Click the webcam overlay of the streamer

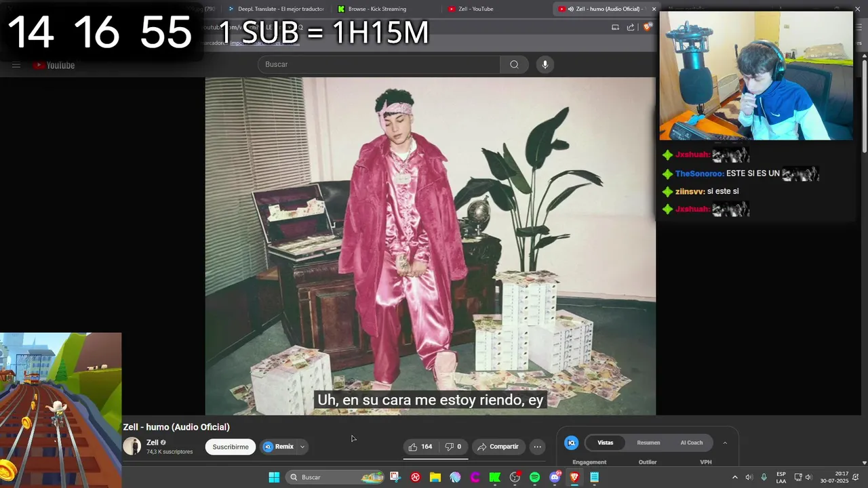pyautogui.click(x=756, y=75)
